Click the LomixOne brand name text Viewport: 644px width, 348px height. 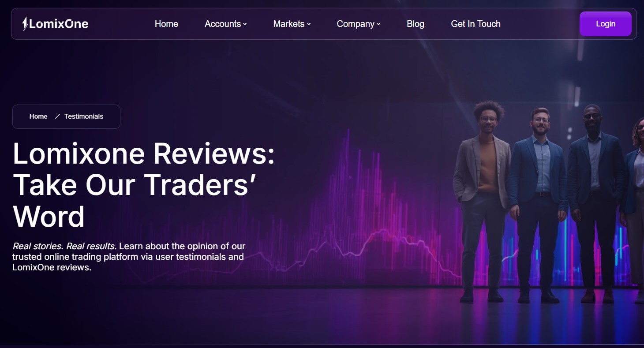[59, 24]
